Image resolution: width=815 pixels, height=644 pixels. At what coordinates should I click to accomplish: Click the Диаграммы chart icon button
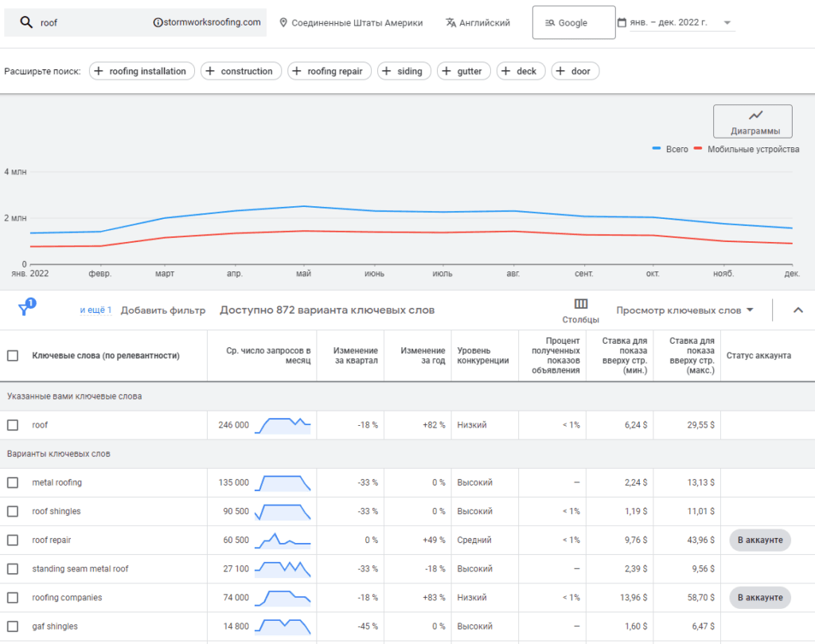(x=753, y=121)
